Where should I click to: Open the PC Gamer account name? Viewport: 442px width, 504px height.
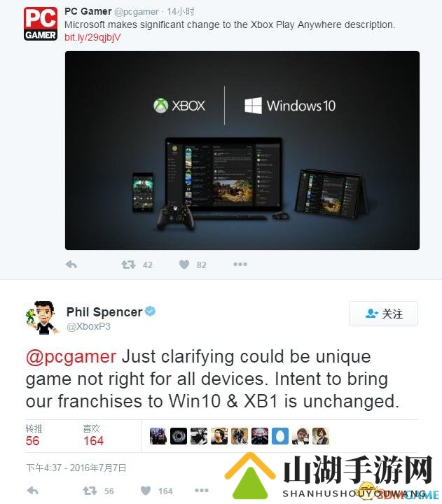[x=88, y=11]
